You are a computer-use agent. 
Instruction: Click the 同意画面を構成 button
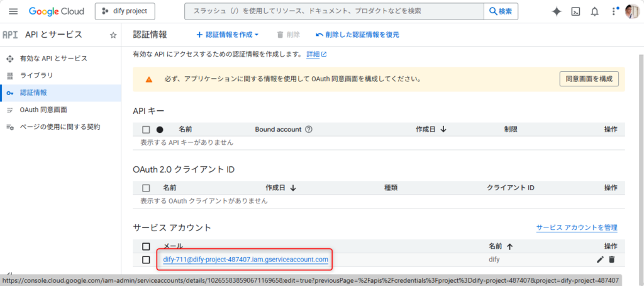(589, 79)
